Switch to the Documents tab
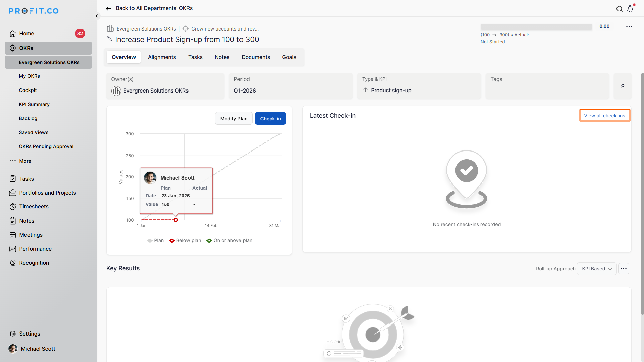Viewport: 644px width, 362px height. [x=256, y=57]
